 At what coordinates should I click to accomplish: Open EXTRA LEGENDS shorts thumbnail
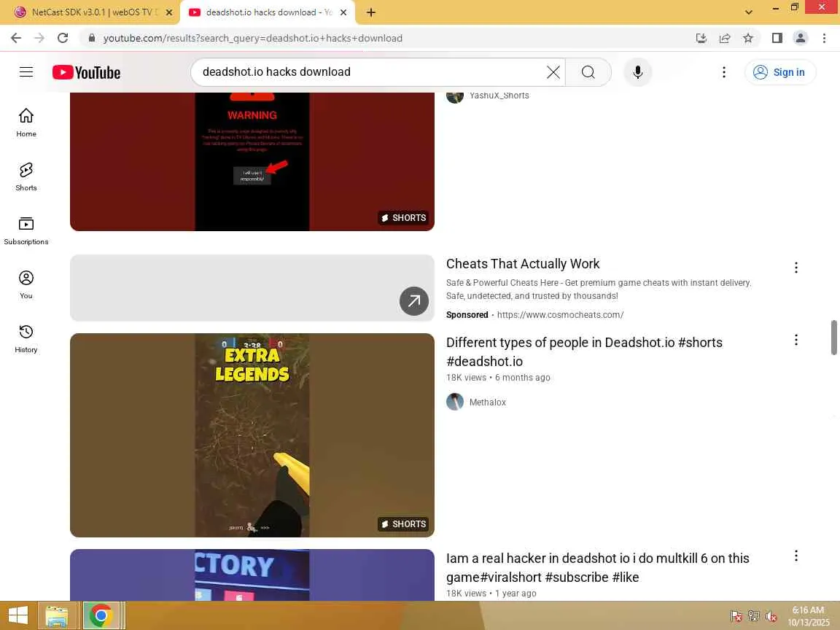point(252,435)
